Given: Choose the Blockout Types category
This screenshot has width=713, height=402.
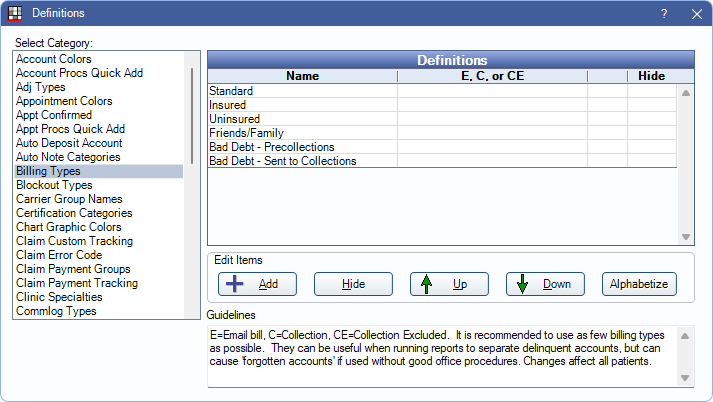Looking at the screenshot, I should [x=54, y=185].
